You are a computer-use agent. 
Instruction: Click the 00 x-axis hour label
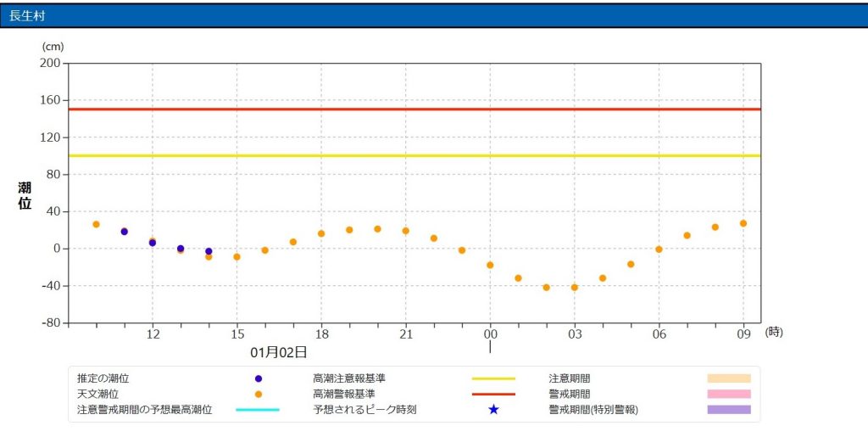[x=491, y=334]
